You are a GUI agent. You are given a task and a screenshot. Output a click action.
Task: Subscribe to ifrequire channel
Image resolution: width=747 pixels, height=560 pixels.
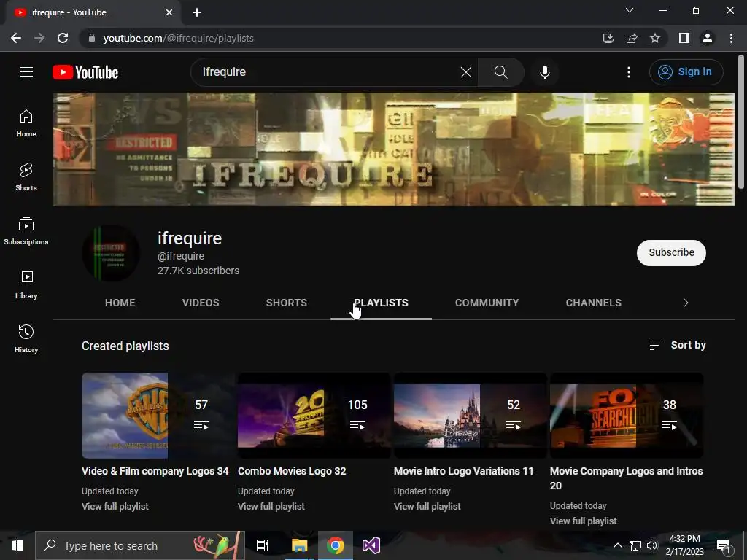click(x=671, y=252)
